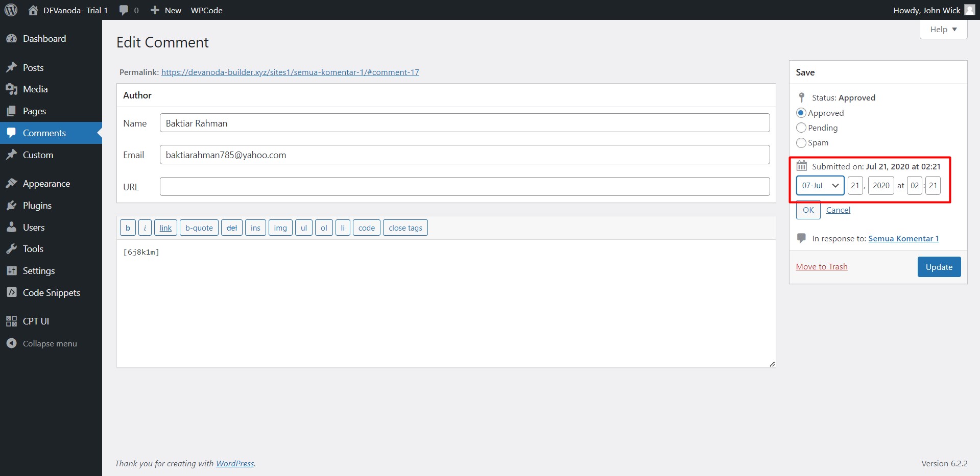Click the Tools wrench icon

coord(11,249)
